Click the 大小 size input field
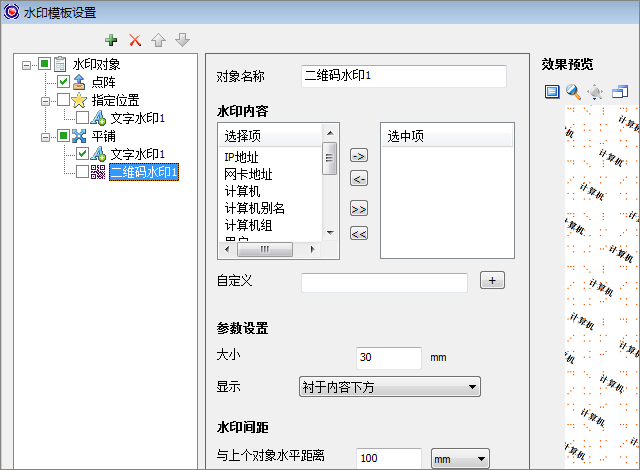The height and width of the screenshot is (470, 640). (388, 358)
